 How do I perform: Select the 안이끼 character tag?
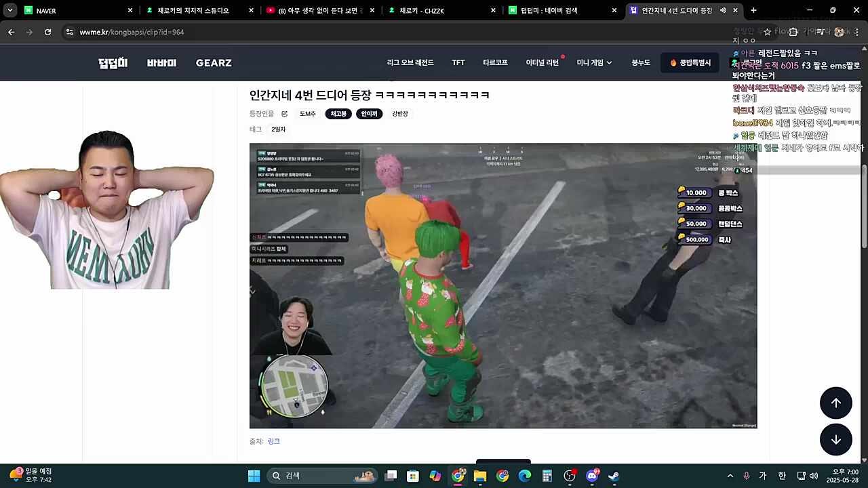pyautogui.click(x=369, y=114)
